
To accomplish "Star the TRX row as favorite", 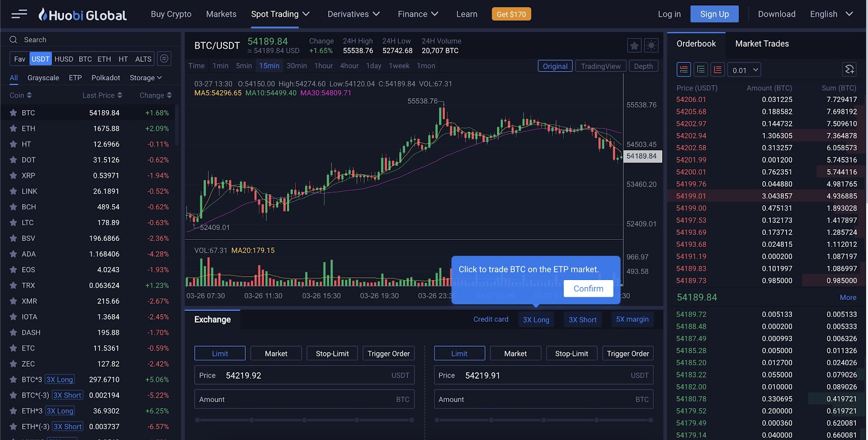I will click(13, 285).
